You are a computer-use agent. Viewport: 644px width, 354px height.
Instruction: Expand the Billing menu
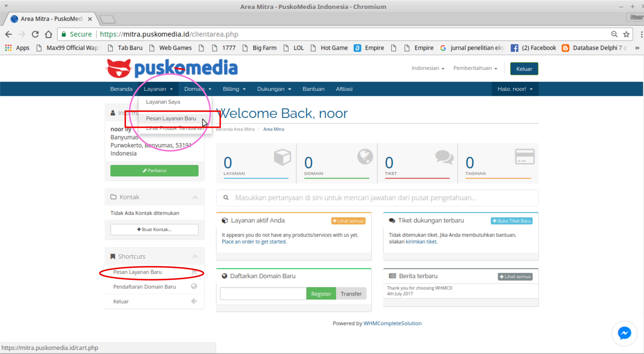[234, 89]
